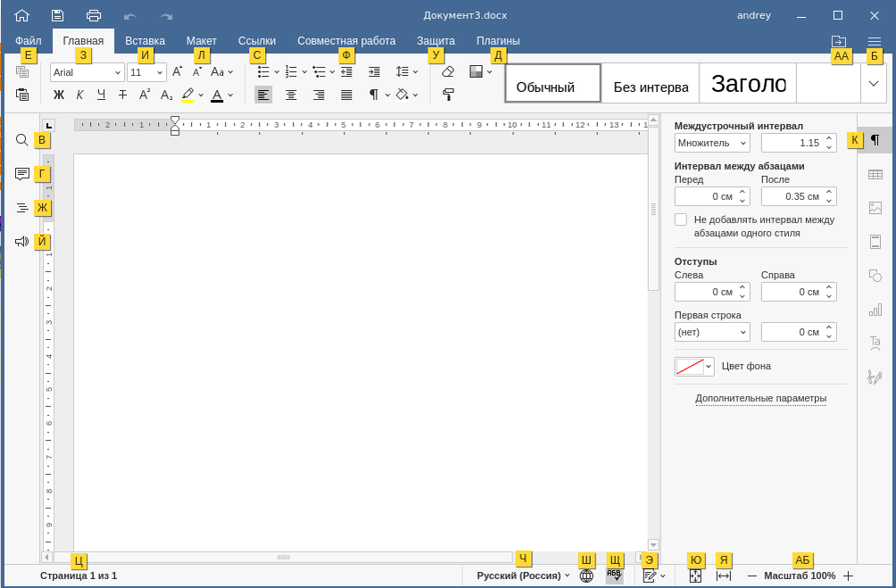Open the headings navigation panel
This screenshot has height=588, width=896.
coord(21,208)
